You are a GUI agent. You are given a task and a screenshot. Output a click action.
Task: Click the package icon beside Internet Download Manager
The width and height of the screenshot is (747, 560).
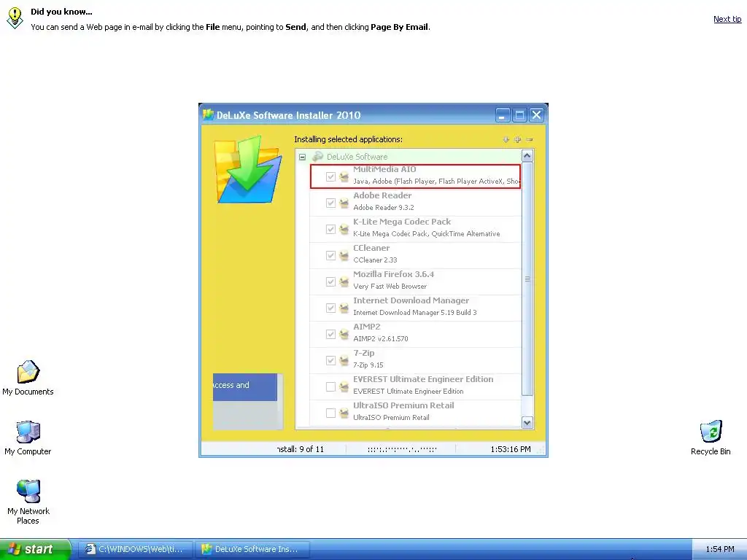pyautogui.click(x=344, y=308)
